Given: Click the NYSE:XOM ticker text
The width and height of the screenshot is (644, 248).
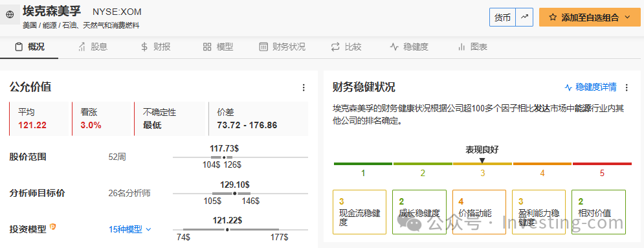Looking at the screenshot, I should (117, 12).
